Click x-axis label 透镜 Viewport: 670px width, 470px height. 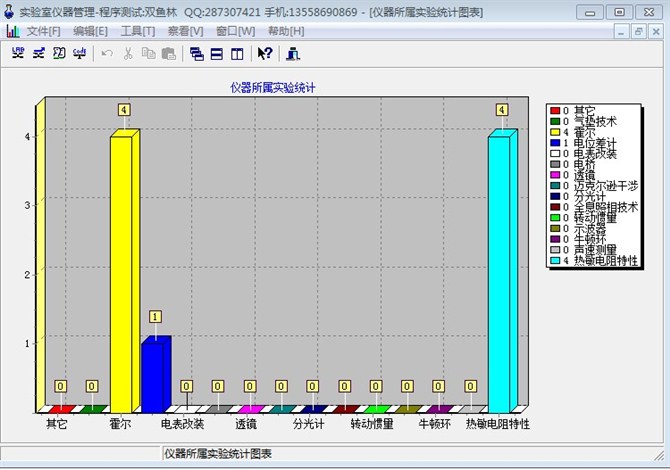point(246,424)
